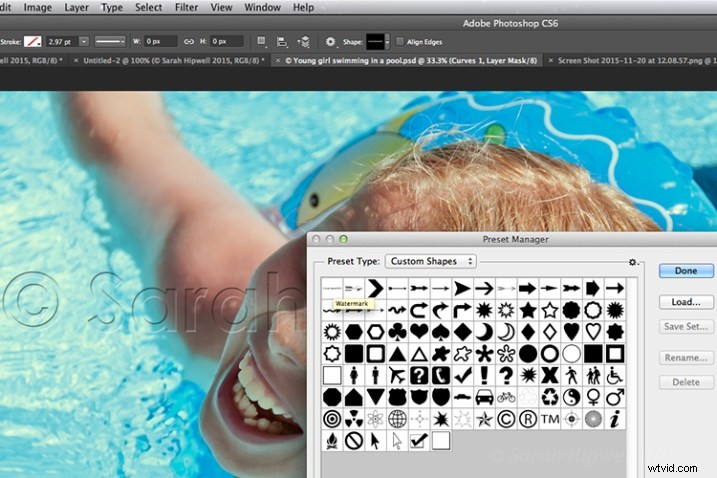The width and height of the screenshot is (717, 478).
Task: Click the Save Set... button
Action: tap(686, 326)
